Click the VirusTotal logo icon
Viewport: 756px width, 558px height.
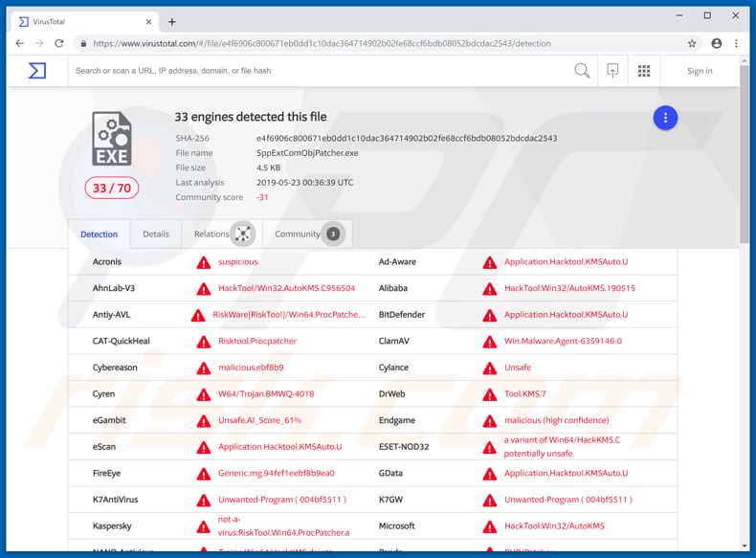tap(37, 71)
